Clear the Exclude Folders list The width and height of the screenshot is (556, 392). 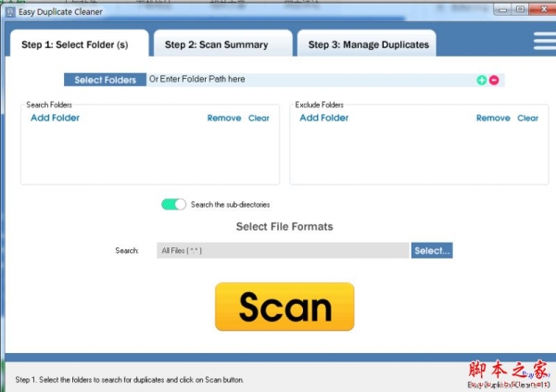point(527,118)
